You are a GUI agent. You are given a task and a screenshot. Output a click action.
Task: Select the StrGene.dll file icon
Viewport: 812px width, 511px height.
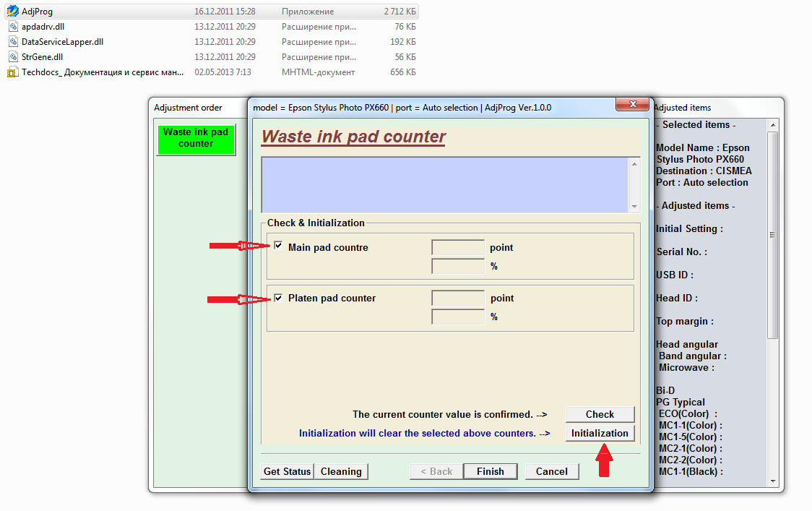tap(13, 56)
